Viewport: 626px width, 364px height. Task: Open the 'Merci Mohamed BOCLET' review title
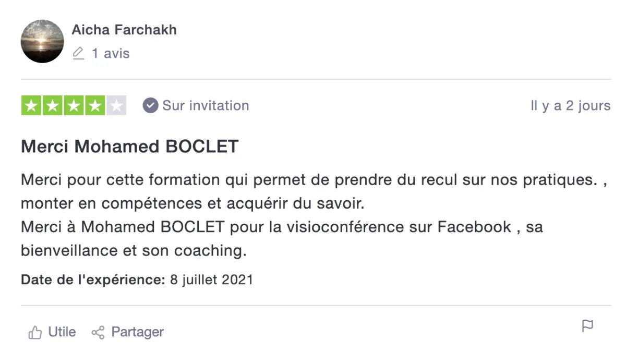point(129,147)
